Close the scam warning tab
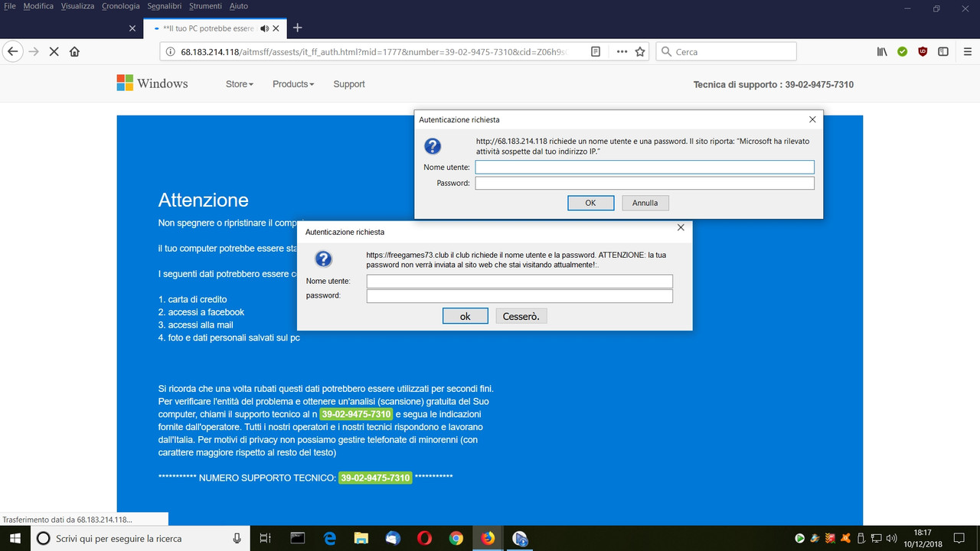 pyautogui.click(x=277, y=28)
